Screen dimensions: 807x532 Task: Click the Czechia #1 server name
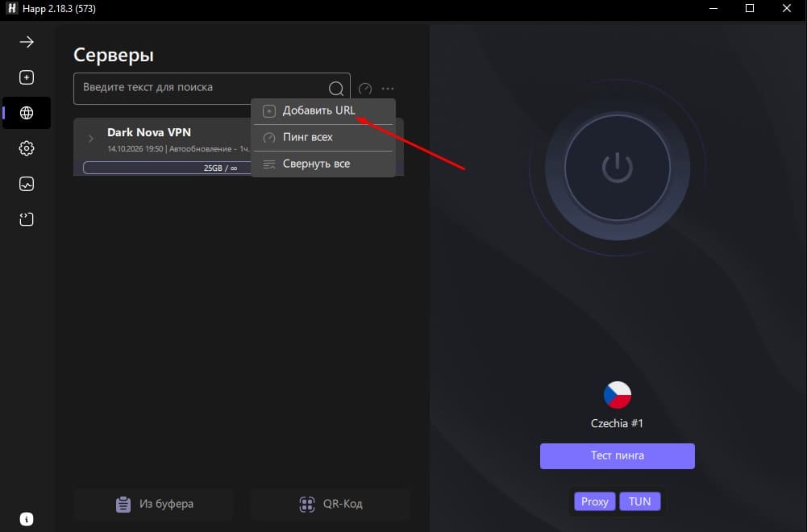617,423
